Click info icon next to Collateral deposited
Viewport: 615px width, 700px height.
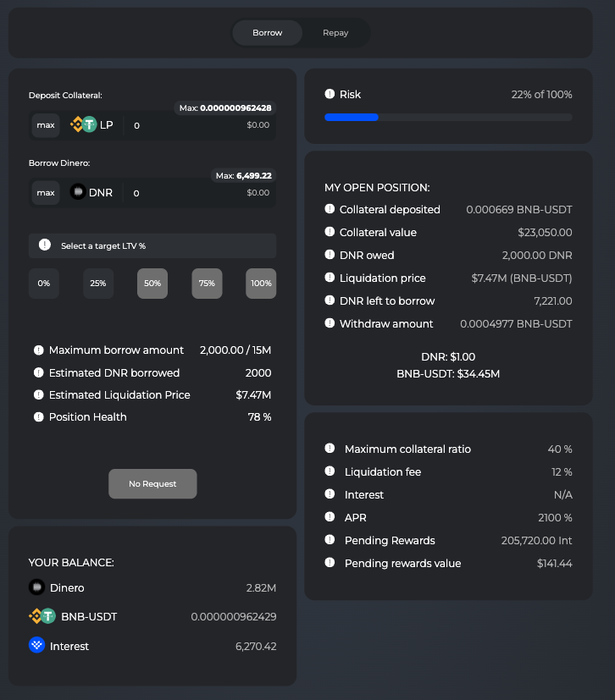(330, 209)
